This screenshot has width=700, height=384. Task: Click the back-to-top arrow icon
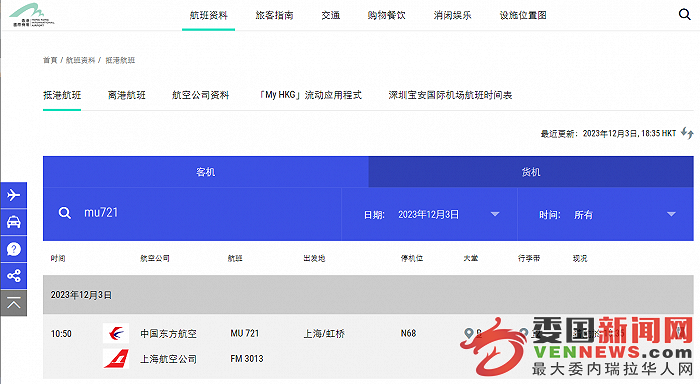pyautogui.click(x=13, y=303)
